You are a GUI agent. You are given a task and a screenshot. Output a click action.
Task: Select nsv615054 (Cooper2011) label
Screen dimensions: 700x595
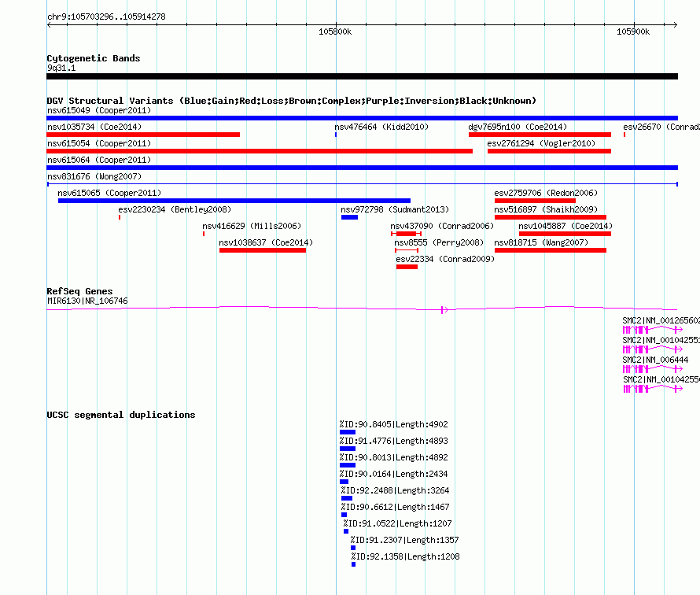pyautogui.click(x=99, y=143)
